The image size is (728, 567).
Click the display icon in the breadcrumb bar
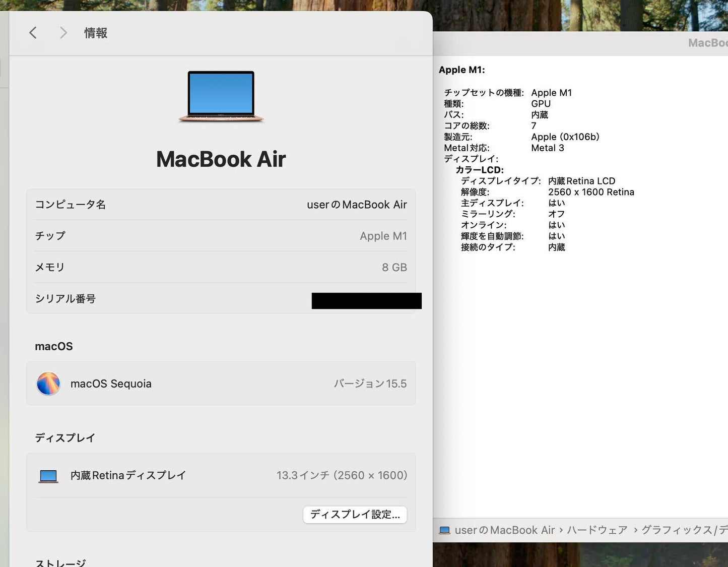pos(444,530)
